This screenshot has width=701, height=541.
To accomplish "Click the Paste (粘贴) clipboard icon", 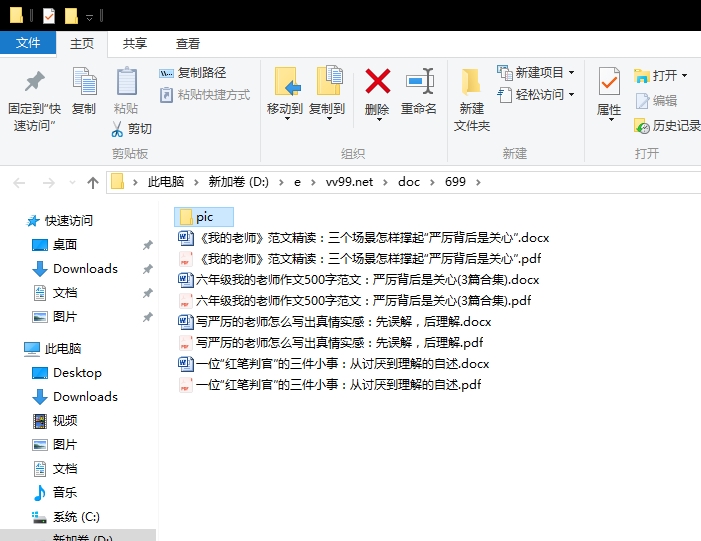I will 126,81.
